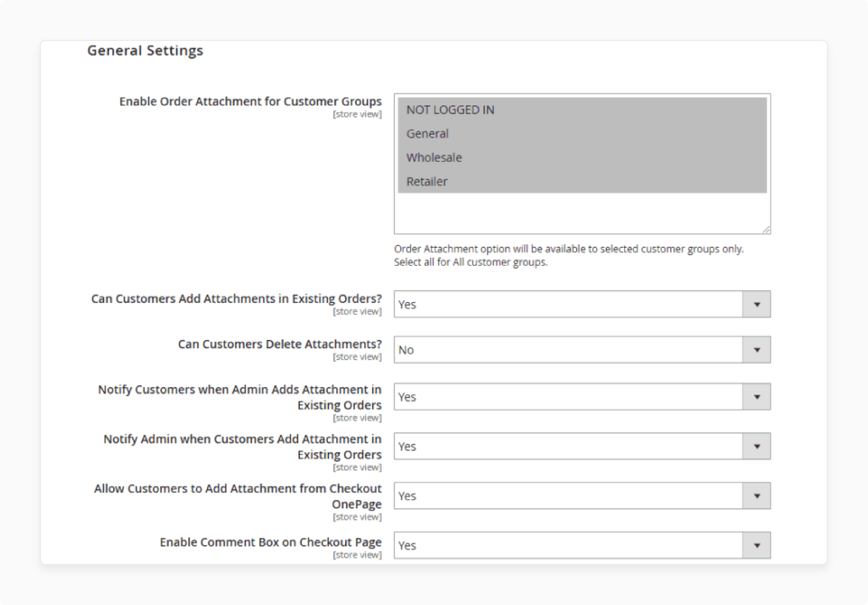Click Enable Comment Box on Checkout Page label
Viewport: 868px width, 605px height.
[x=271, y=542]
